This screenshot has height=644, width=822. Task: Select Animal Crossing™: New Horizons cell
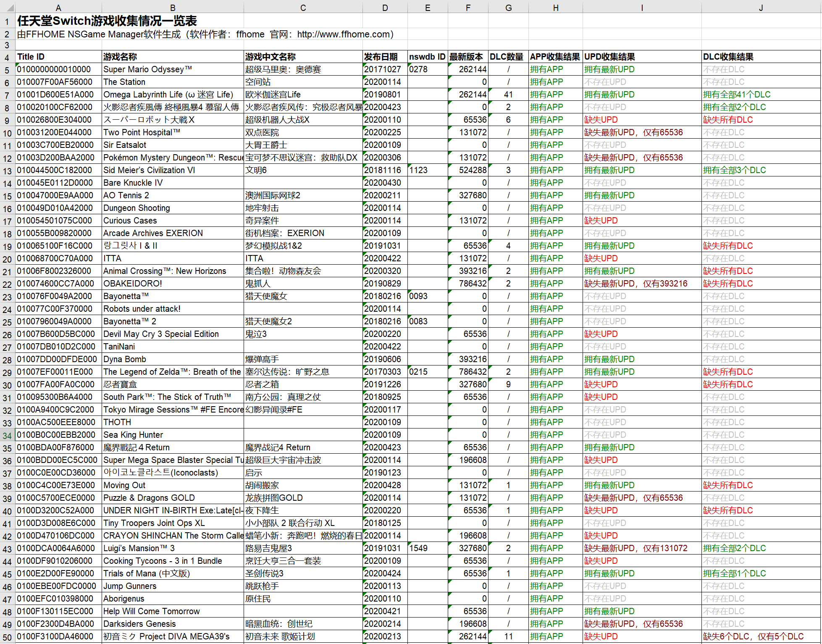tap(173, 271)
